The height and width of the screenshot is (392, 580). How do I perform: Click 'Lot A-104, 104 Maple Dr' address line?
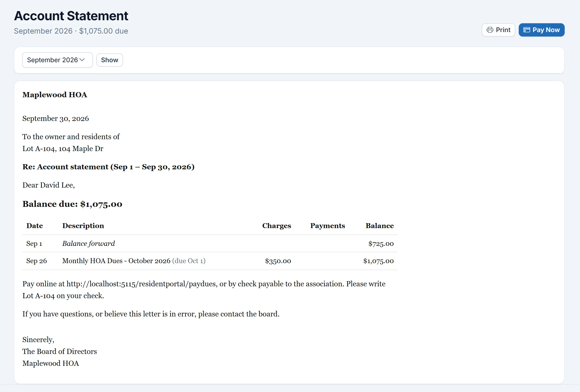[x=63, y=149]
